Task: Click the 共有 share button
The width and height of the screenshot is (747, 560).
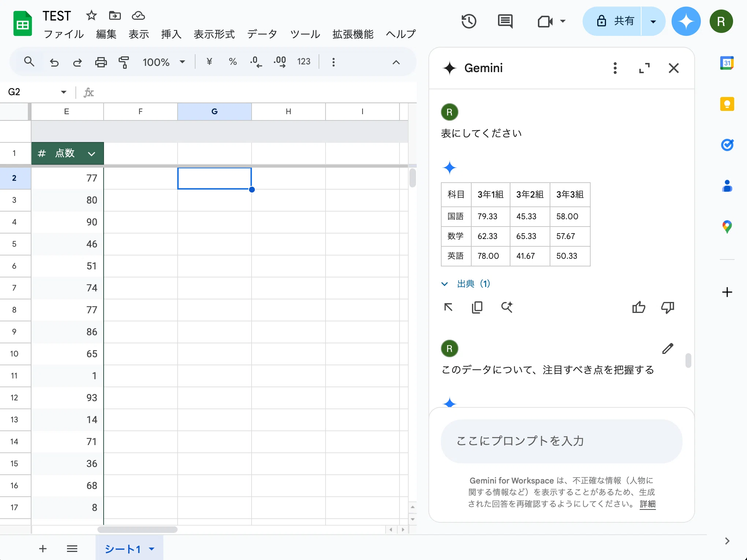Action: tap(612, 21)
